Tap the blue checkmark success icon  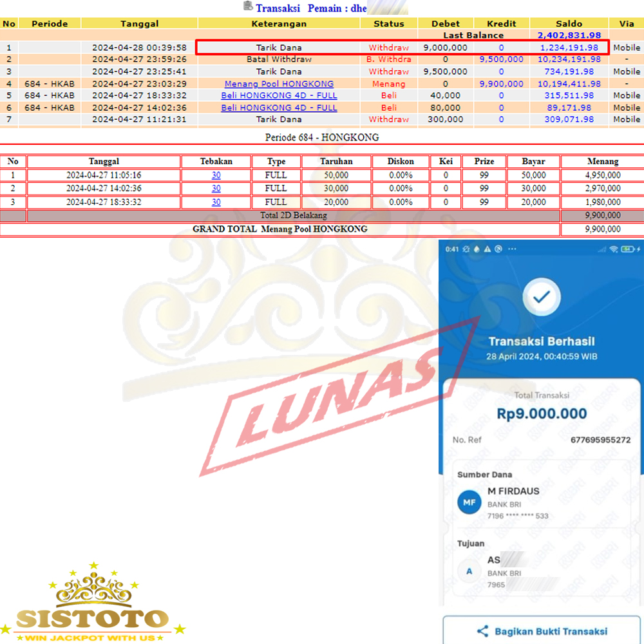click(541, 296)
